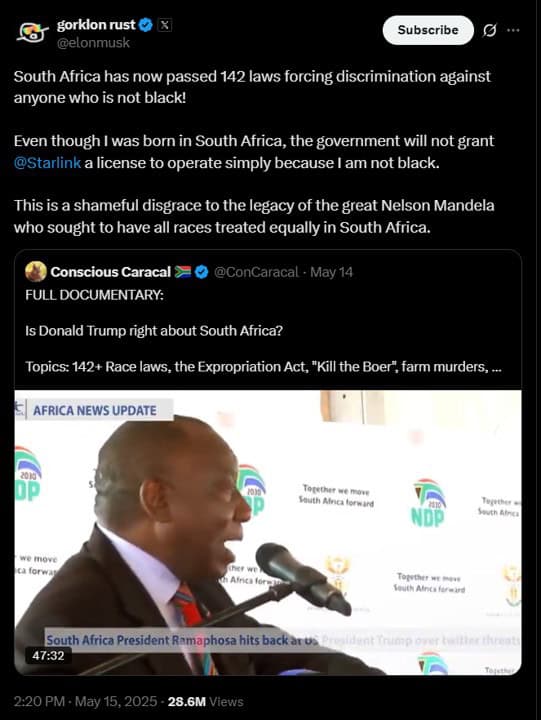This screenshot has width=541, height=720.
Task: Open the @elonmusk handle link
Action: 93,43
